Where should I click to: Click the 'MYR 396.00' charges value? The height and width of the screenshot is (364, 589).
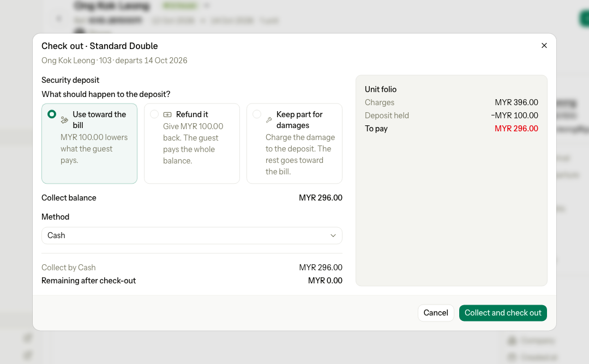[516, 102]
